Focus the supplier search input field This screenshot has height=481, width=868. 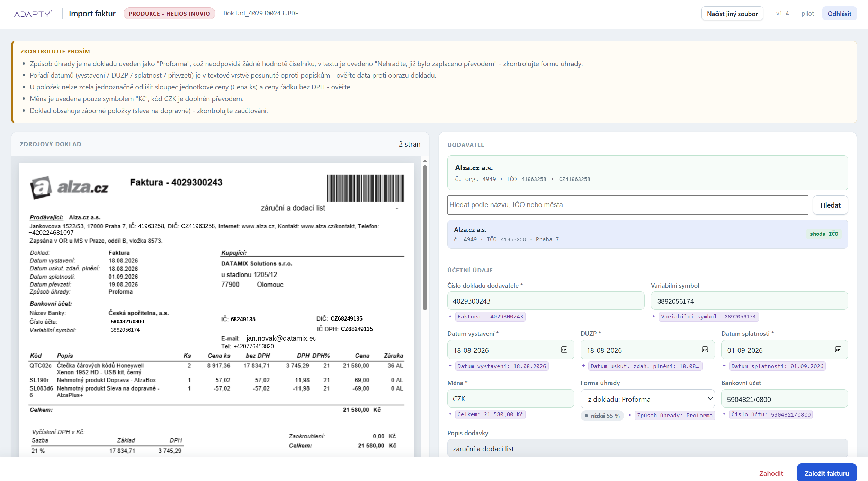pyautogui.click(x=628, y=205)
